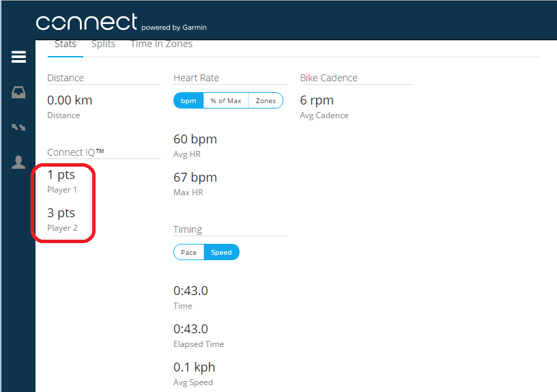Image resolution: width=557 pixels, height=392 pixels.
Task: Open the user profile icon in sidebar
Action: click(18, 162)
